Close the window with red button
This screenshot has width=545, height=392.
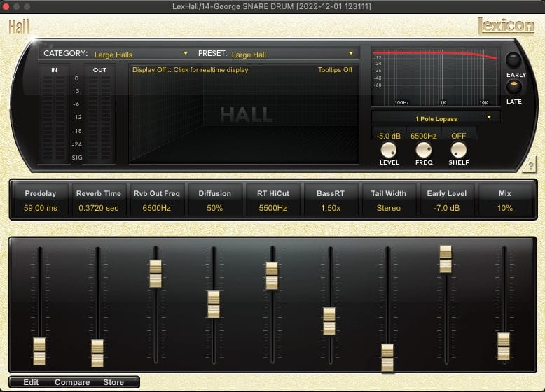6,6
